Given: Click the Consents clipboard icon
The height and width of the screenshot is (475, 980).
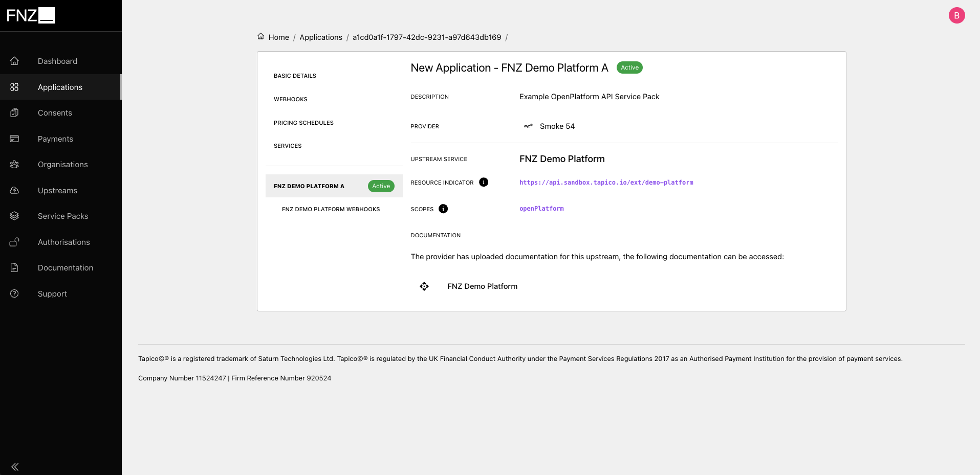Looking at the screenshot, I should pos(14,112).
